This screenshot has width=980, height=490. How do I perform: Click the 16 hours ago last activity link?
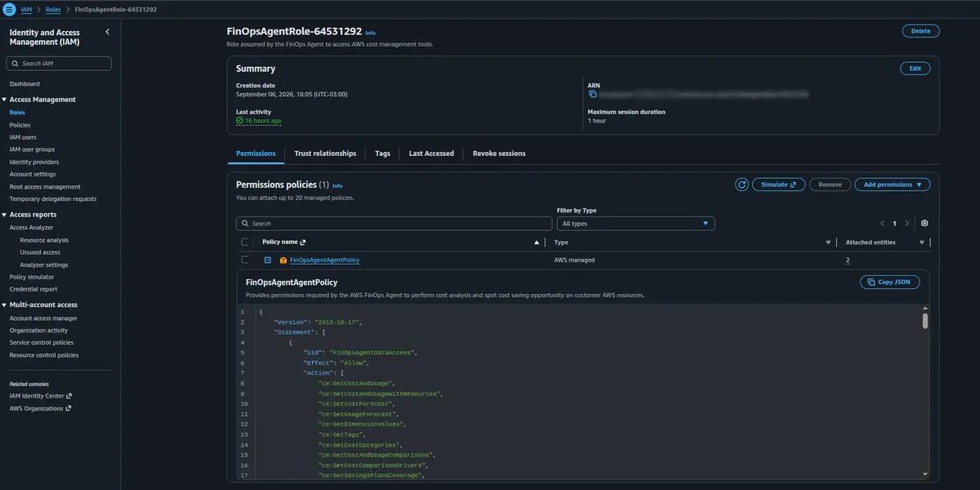point(263,121)
